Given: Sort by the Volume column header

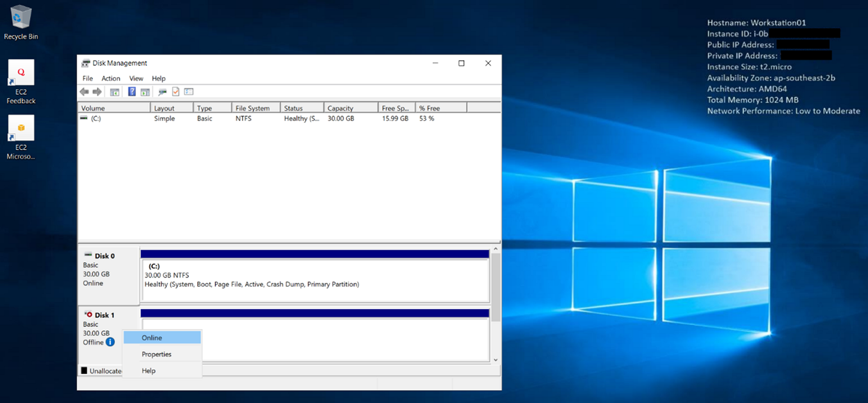Looking at the screenshot, I should click(x=114, y=108).
